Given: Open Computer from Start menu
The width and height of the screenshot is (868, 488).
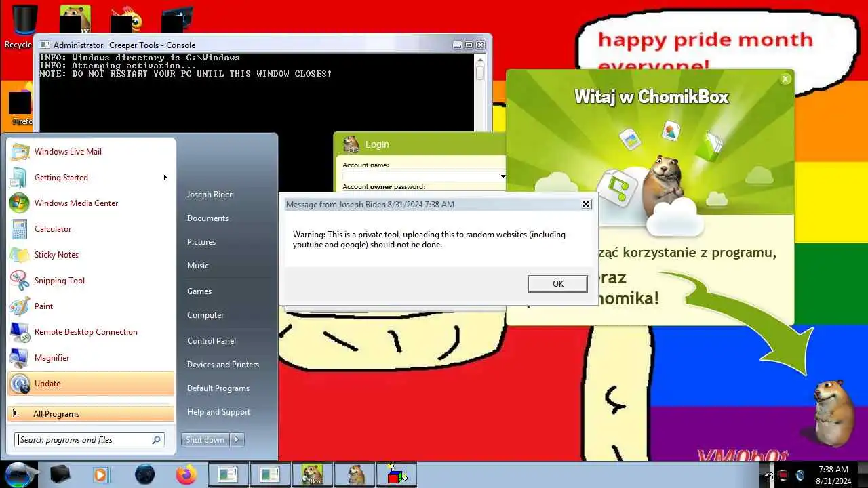Looking at the screenshot, I should click(x=205, y=315).
